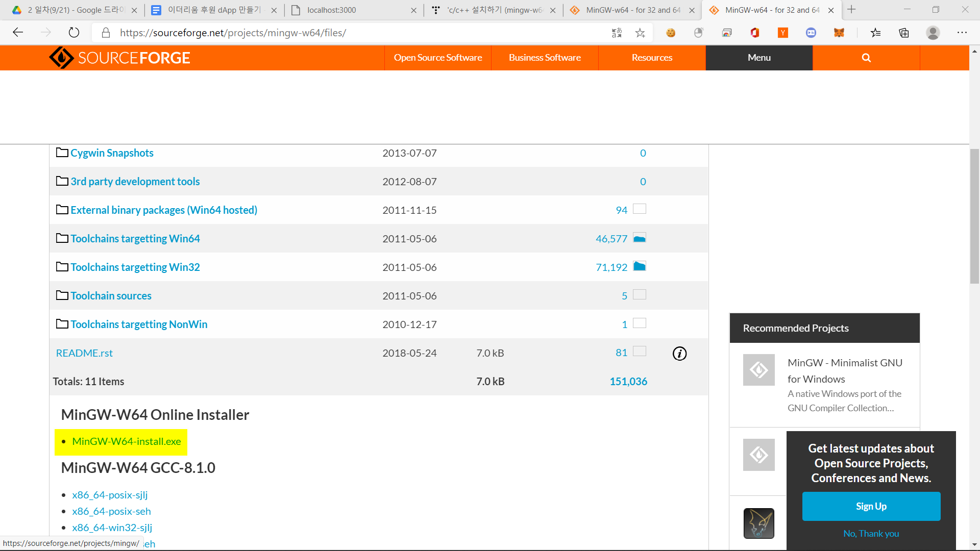Click the browser refresh icon
The width and height of the screenshot is (980, 551).
[74, 33]
